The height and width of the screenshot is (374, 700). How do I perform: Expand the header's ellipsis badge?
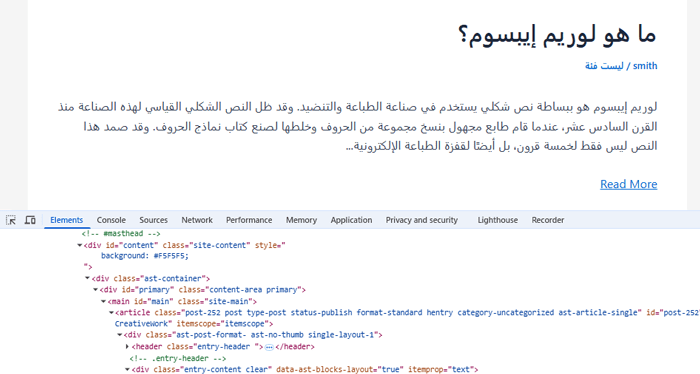(269, 347)
